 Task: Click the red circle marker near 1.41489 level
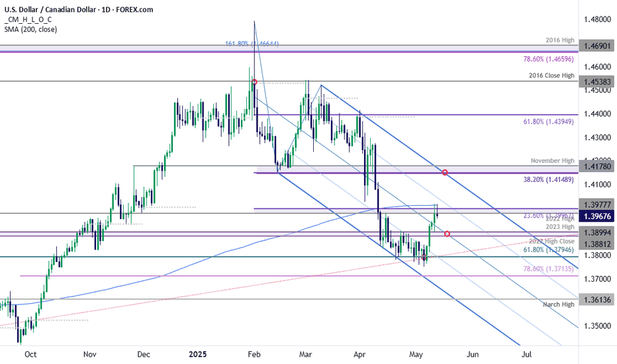[445, 172]
